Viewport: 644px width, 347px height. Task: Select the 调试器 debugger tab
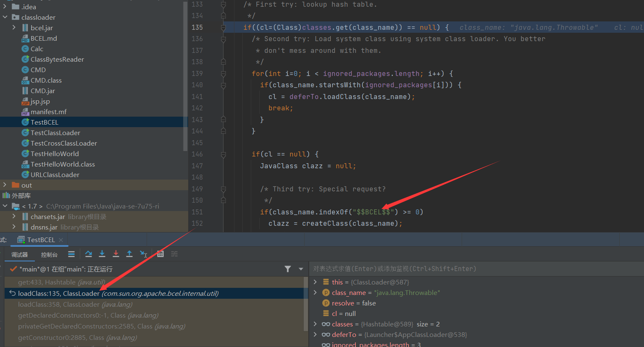[19, 255]
